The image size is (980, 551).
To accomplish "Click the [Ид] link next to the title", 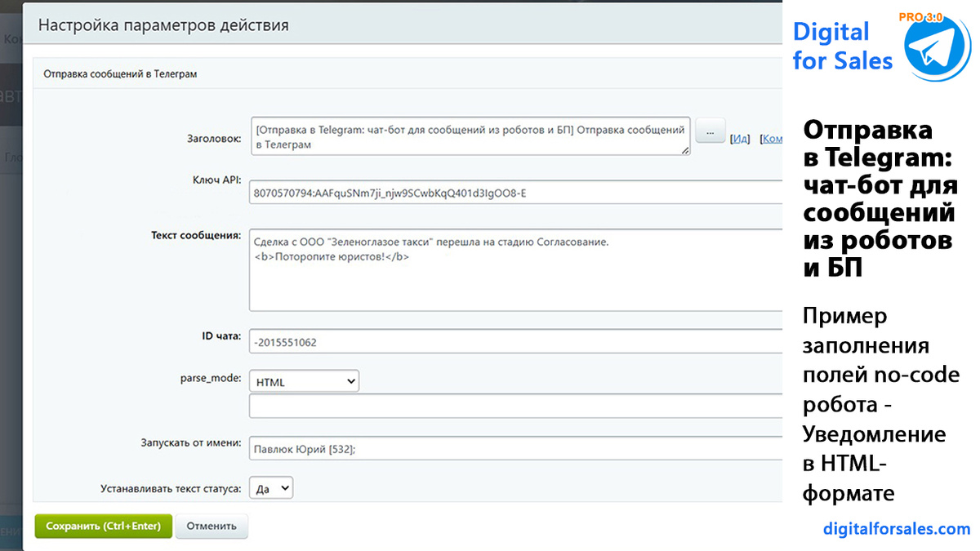I will click(740, 139).
